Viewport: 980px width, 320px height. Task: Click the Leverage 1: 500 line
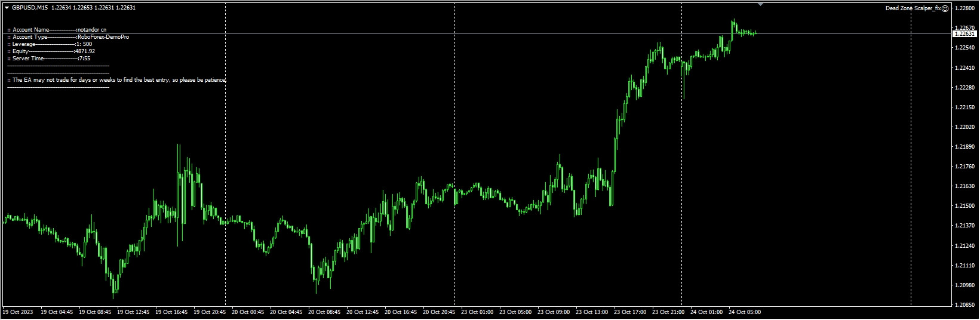click(50, 44)
